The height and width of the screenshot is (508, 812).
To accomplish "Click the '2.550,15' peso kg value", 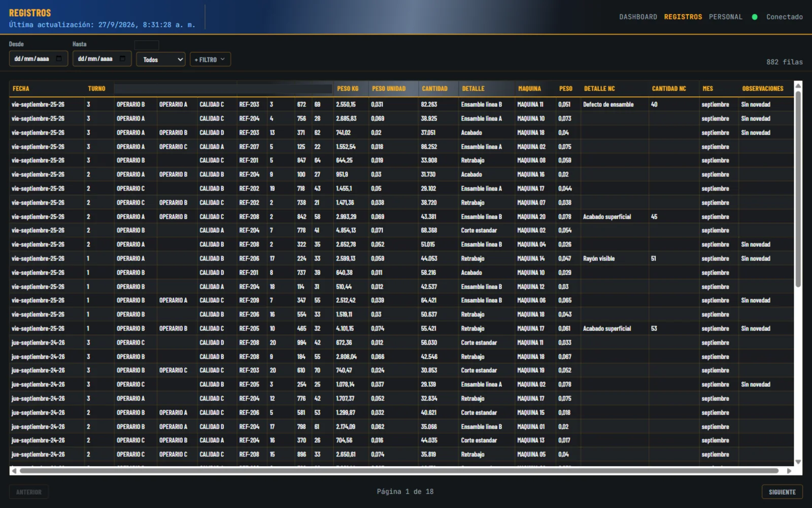I will tap(346, 105).
